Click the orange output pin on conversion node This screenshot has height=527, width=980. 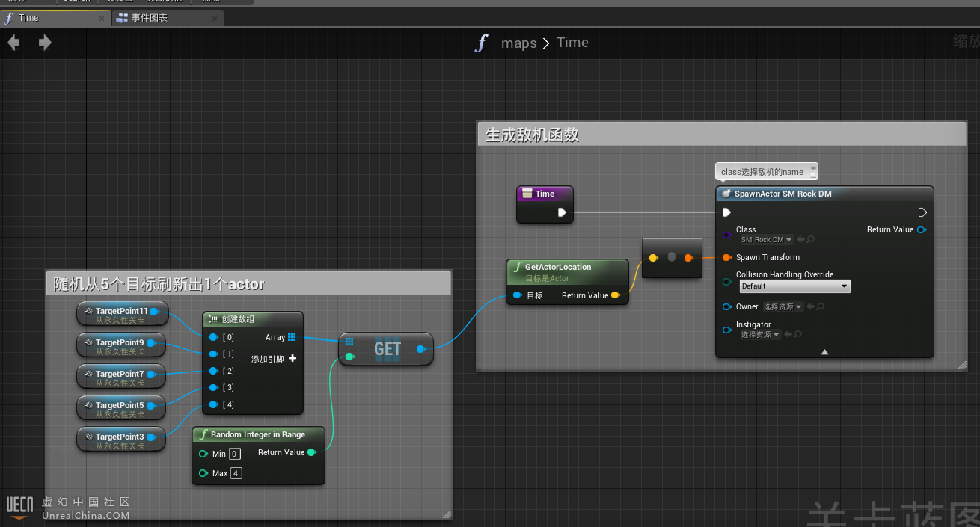(x=688, y=257)
